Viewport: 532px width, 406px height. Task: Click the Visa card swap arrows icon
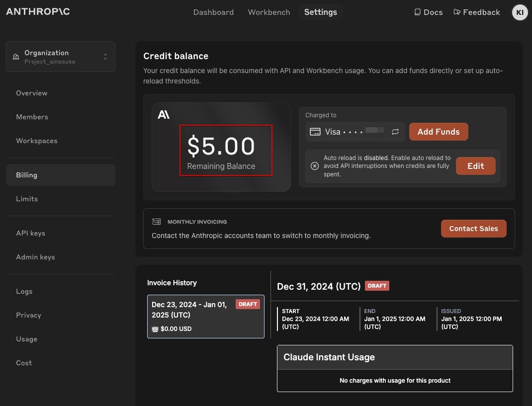coord(395,132)
